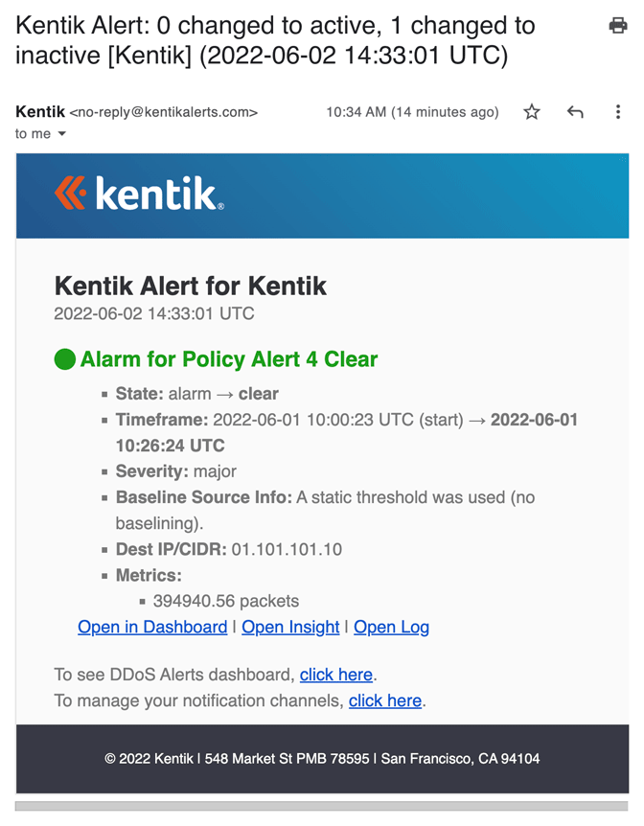Viewport: 644px width, 826px height.
Task: Click the green alarm status circle
Action: (x=65, y=360)
